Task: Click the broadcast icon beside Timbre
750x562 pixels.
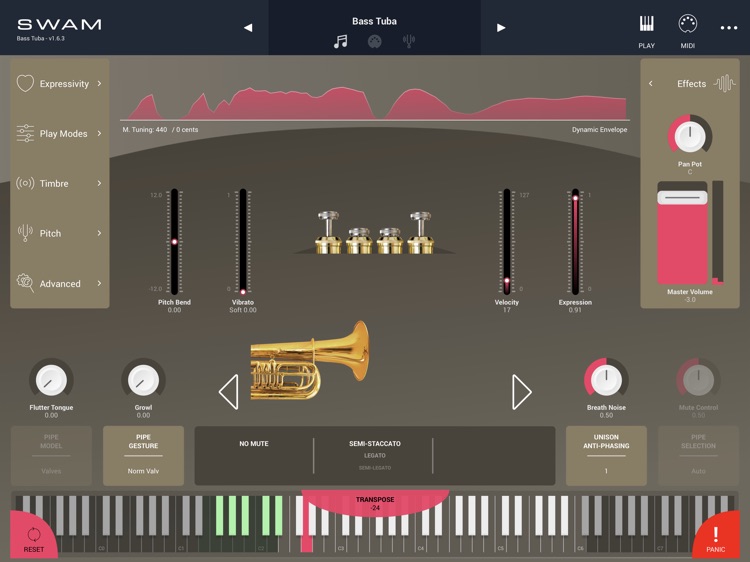Action: (25, 183)
